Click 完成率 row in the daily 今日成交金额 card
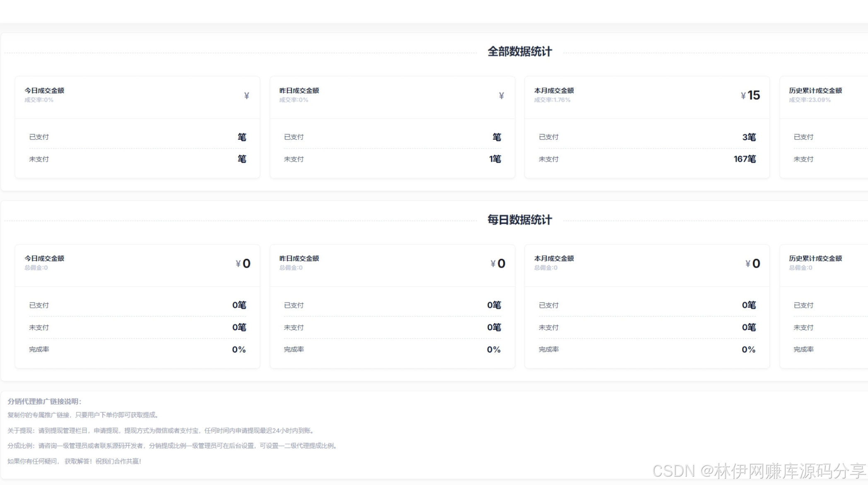 tap(39, 349)
